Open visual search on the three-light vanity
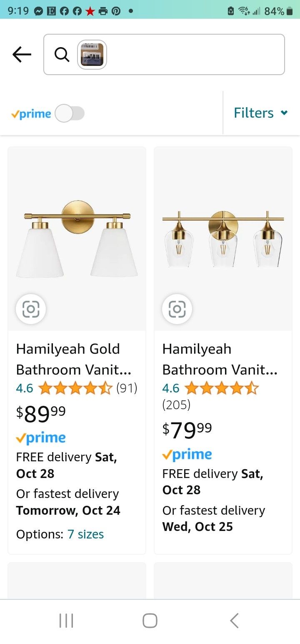This screenshot has width=300, height=644. 177,309
